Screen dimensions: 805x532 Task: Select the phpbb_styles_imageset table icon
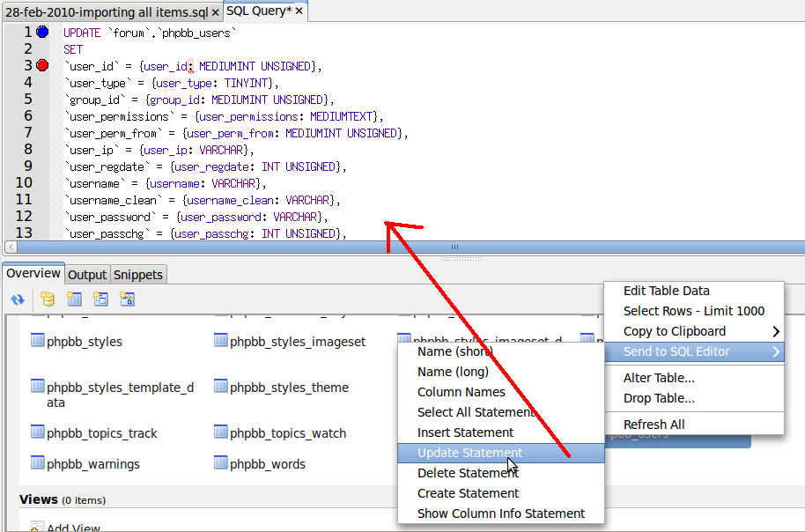pyautogui.click(x=221, y=340)
